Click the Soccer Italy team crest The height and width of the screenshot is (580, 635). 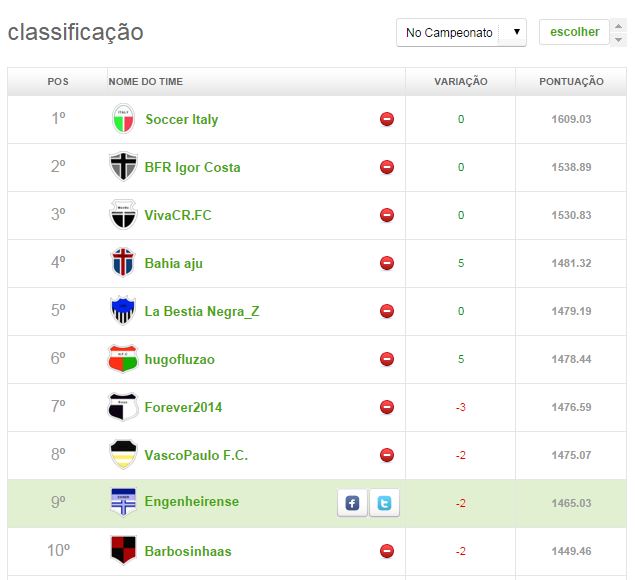coord(122,119)
